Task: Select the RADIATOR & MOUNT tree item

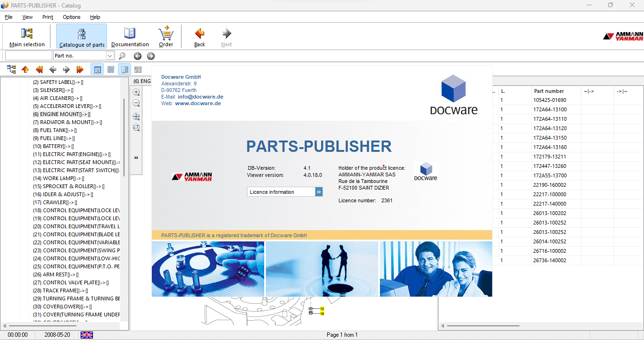Action: coord(67,122)
